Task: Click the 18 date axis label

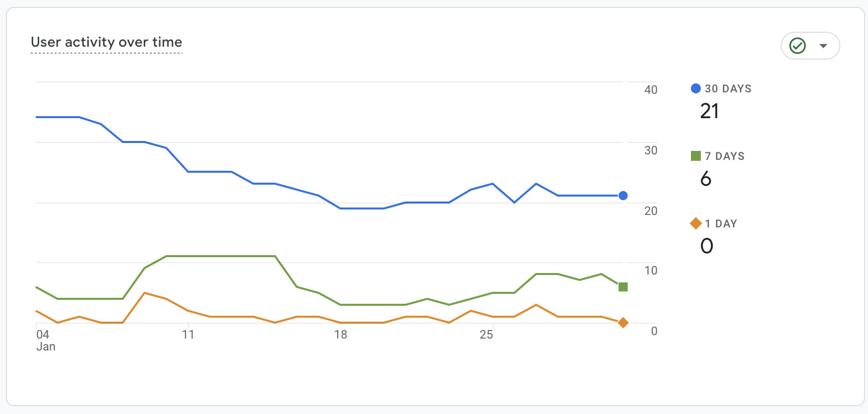Action: 340,335
